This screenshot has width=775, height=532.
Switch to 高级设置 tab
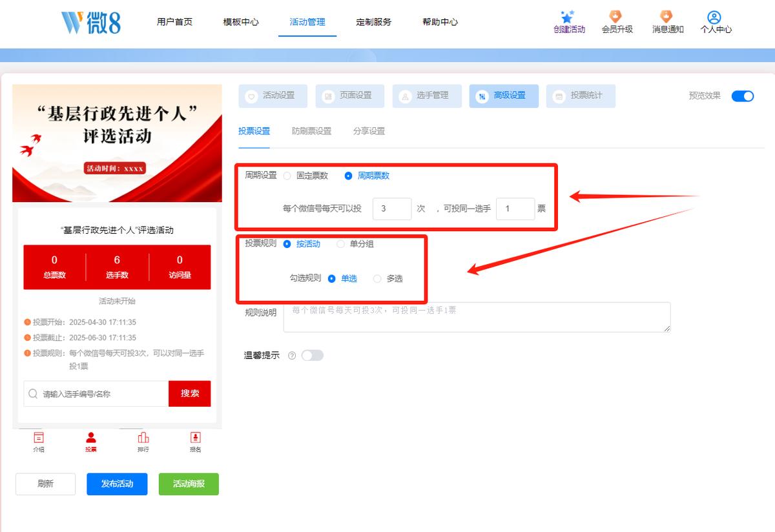[504, 96]
